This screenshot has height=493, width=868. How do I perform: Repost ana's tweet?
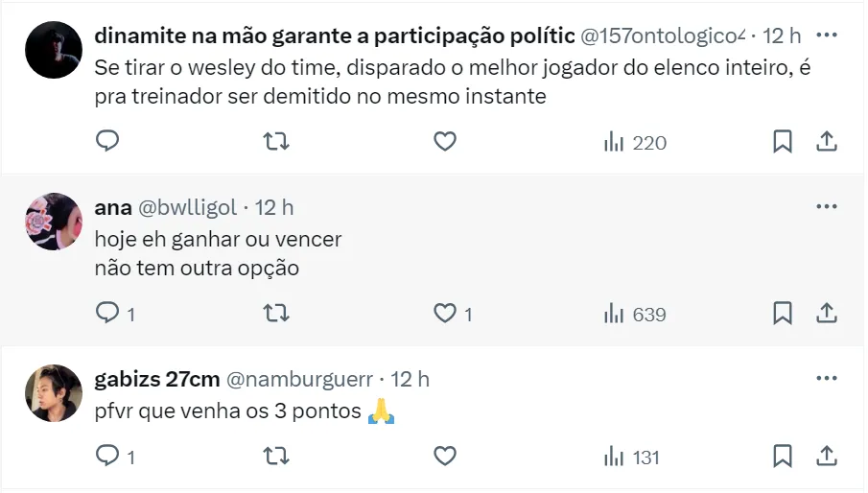tap(276, 314)
